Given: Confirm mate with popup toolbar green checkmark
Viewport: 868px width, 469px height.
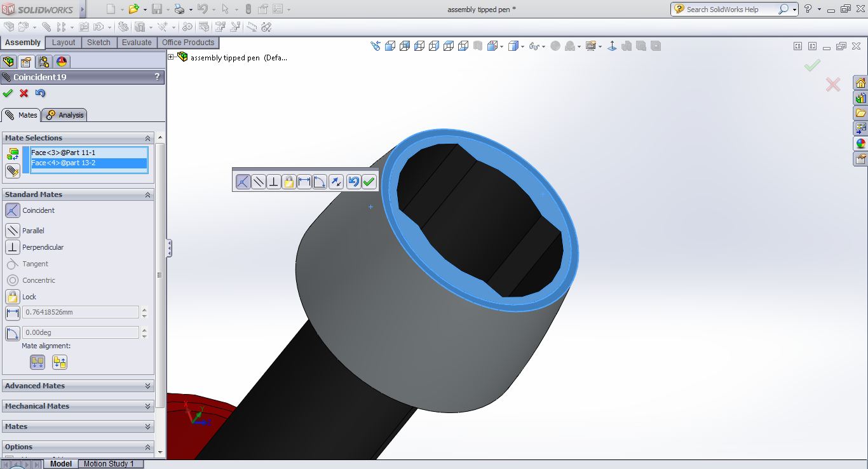Looking at the screenshot, I should tap(369, 182).
